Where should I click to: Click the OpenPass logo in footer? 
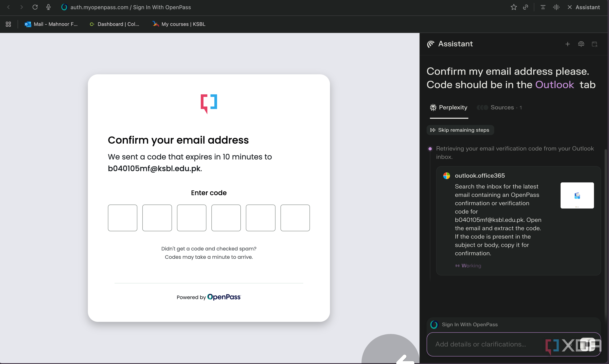(224, 297)
